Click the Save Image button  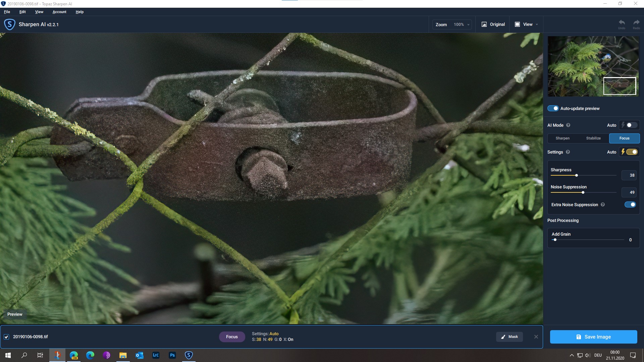(593, 337)
